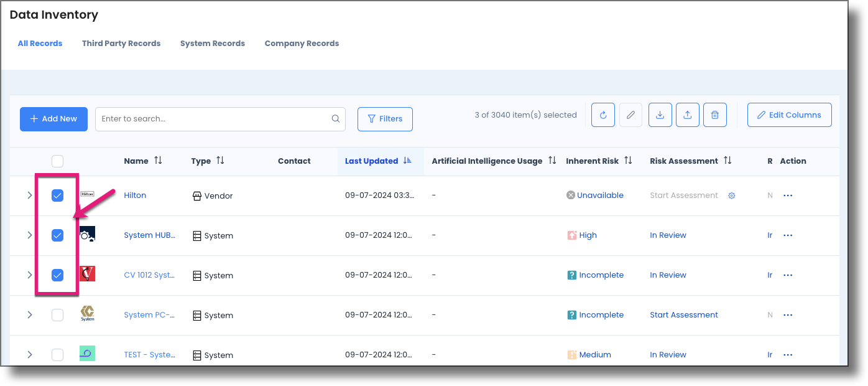Click the refresh icon in the toolbar
The image size is (868, 386).
click(603, 115)
